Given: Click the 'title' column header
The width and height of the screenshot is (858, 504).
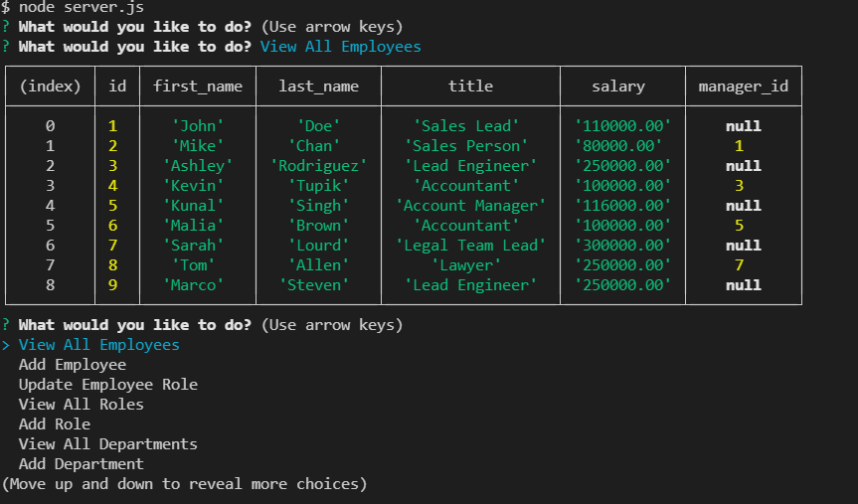Looking at the screenshot, I should point(470,85).
